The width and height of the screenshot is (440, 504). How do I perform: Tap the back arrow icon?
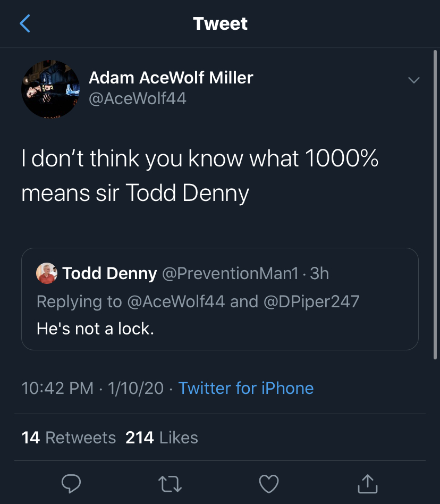25,24
